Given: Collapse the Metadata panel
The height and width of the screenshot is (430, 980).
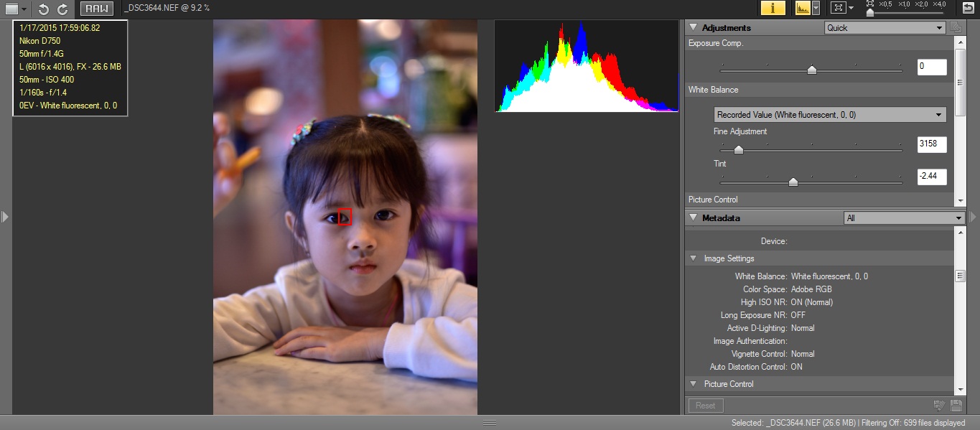Looking at the screenshot, I should (693, 218).
